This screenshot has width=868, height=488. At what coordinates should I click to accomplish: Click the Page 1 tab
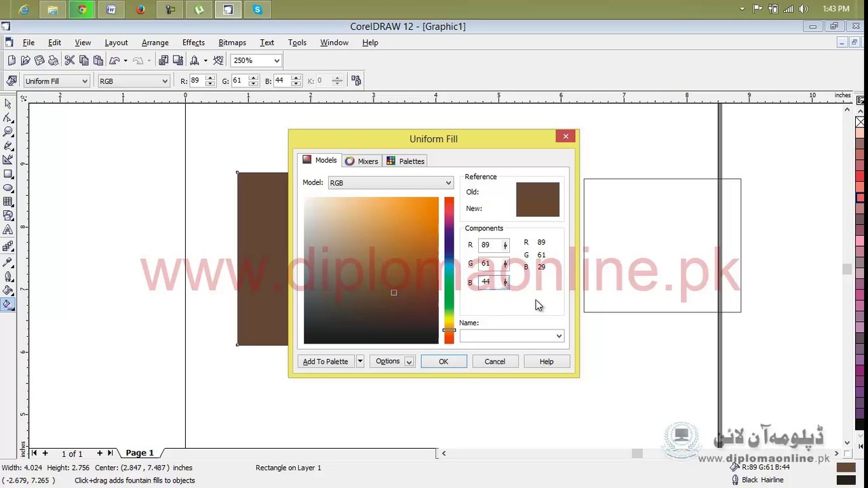coord(140,453)
